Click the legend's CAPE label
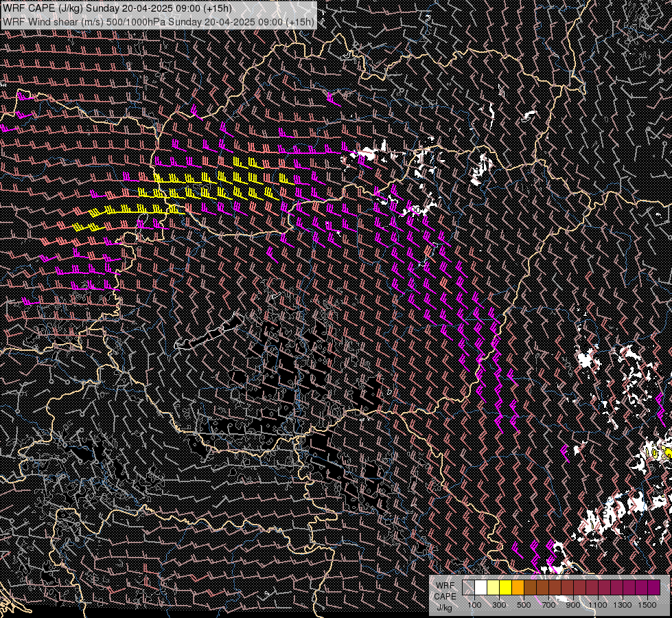Image resolution: width=672 pixels, height=618 pixels. (x=445, y=597)
